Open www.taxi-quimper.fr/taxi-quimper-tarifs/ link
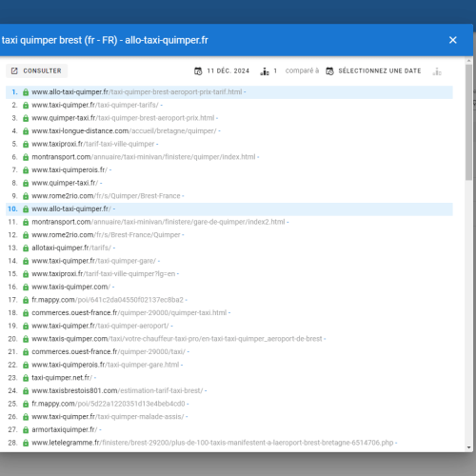The height and width of the screenshot is (476, 476). click(x=95, y=105)
